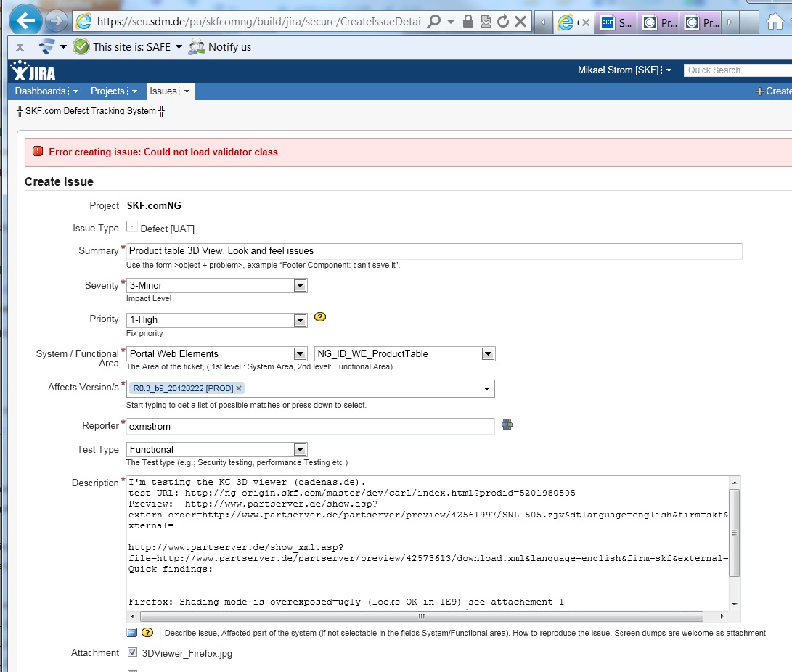The height and width of the screenshot is (672, 792).
Task: Open the site advisor shield dropdown arrow
Action: click(x=63, y=47)
